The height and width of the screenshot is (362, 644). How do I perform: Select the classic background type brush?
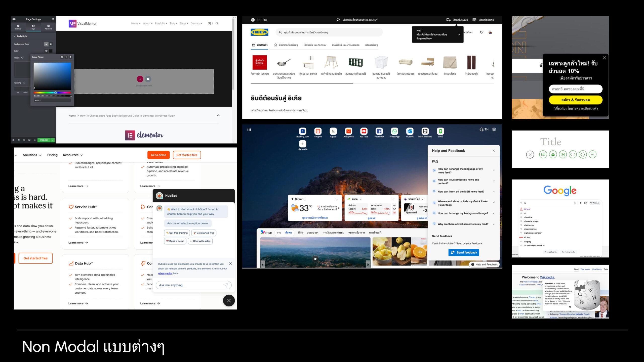[46, 44]
